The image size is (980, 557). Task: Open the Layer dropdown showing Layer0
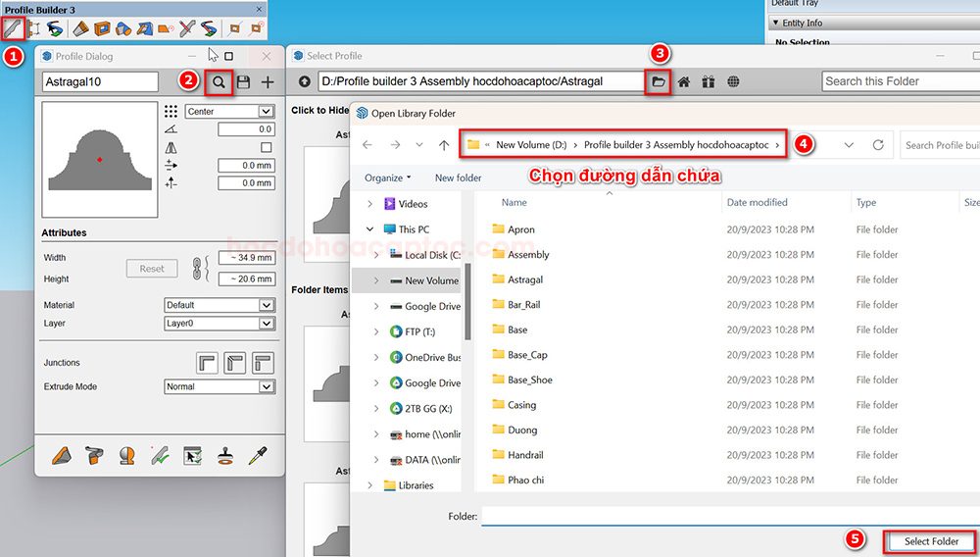pyautogui.click(x=220, y=324)
